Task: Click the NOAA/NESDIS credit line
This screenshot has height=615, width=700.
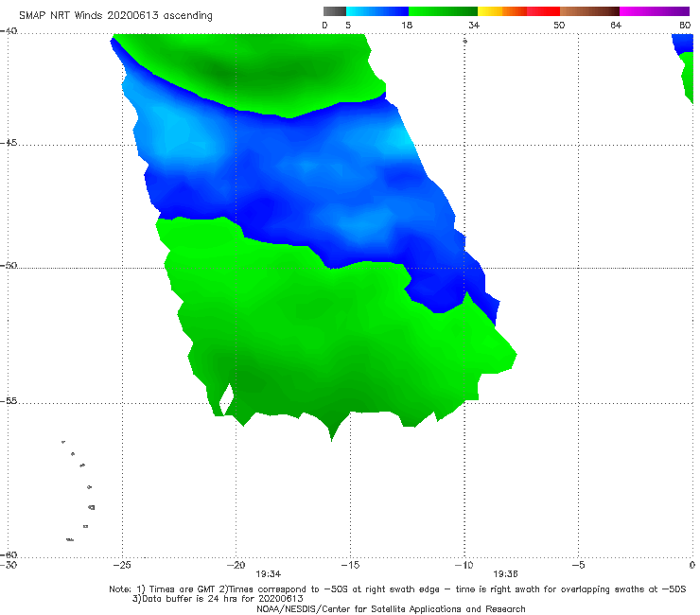Action: tap(391, 608)
